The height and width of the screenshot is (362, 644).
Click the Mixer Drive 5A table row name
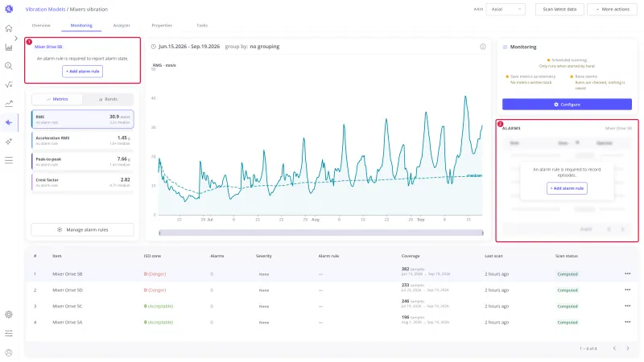coord(68,323)
